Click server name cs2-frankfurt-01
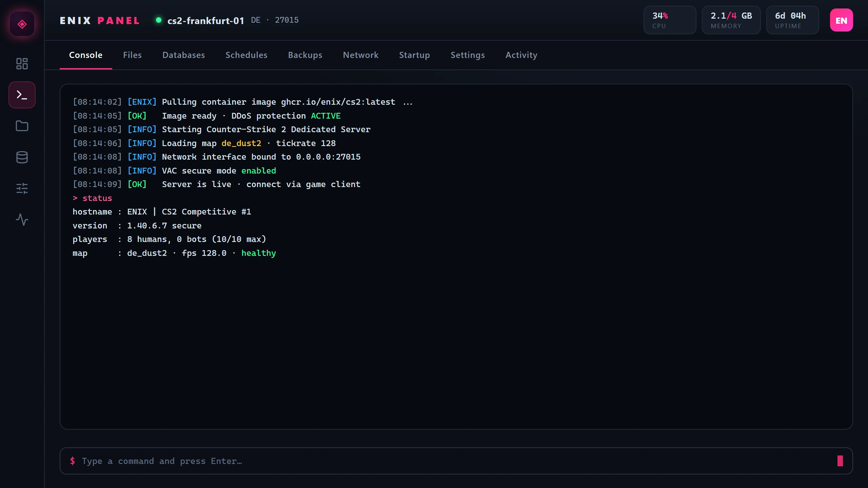Screen dimensions: 868x488 (205, 21)
